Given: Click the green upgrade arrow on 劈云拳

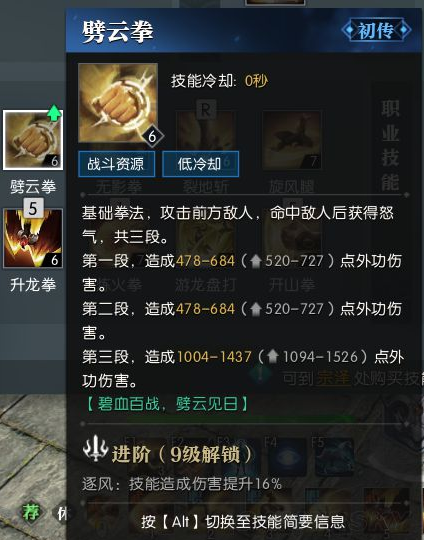Looking at the screenshot, I should click(54, 113).
